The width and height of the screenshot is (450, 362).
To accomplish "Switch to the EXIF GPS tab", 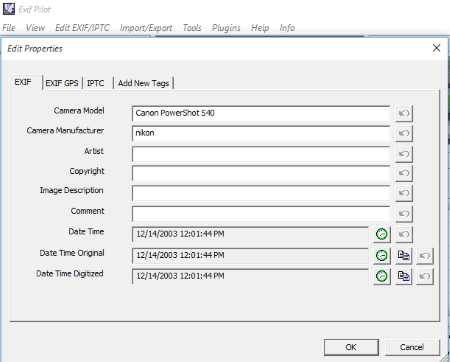I will coord(62,83).
